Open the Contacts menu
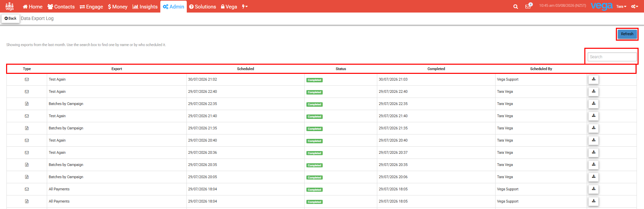 coord(61,6)
